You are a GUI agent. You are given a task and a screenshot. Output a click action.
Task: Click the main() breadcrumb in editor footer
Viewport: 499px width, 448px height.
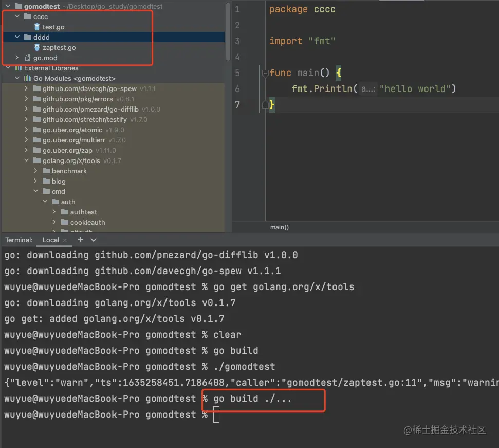tap(280, 227)
